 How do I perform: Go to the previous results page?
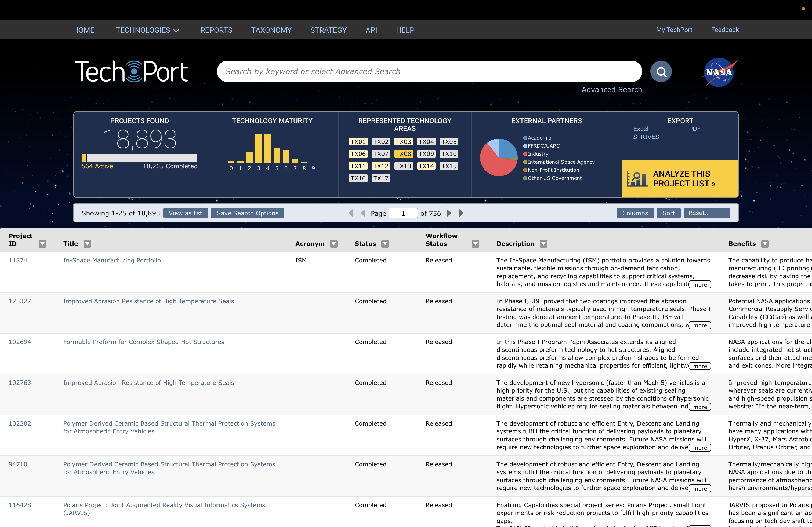363,213
